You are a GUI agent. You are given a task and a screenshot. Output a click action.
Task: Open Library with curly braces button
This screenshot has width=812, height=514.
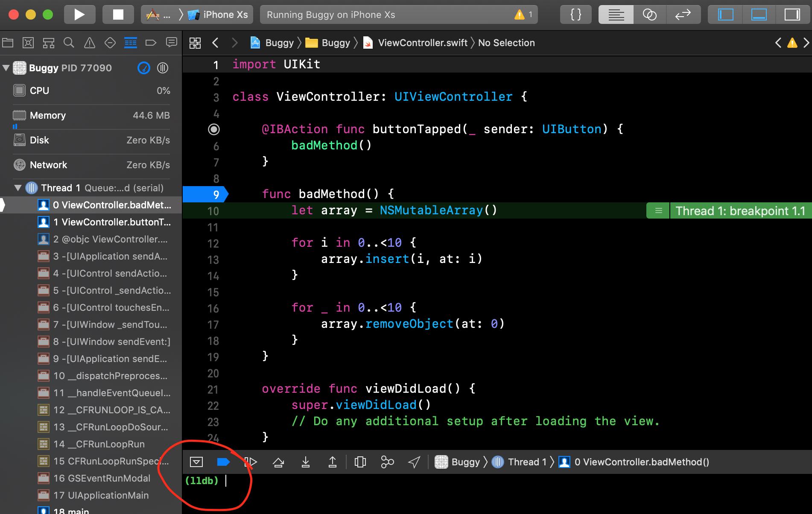click(576, 15)
